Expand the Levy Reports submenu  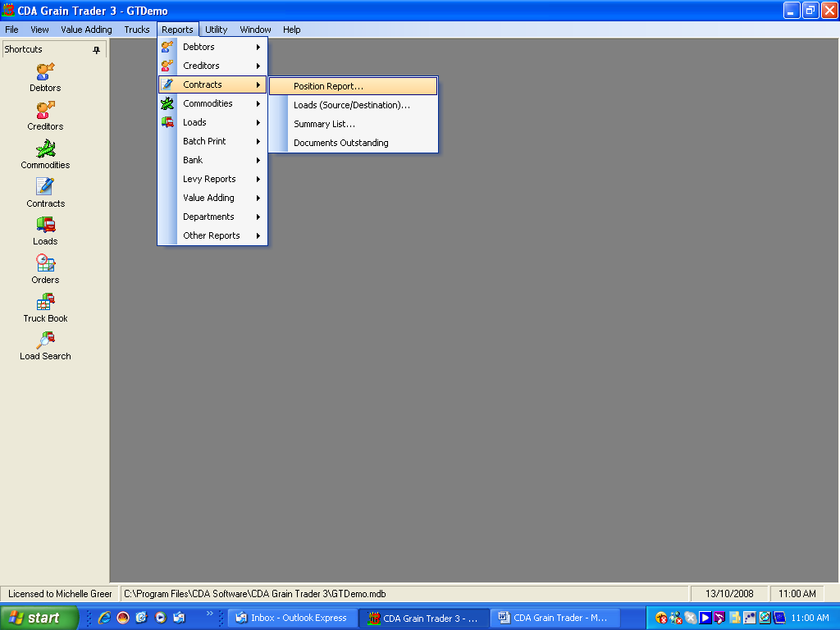tap(209, 179)
